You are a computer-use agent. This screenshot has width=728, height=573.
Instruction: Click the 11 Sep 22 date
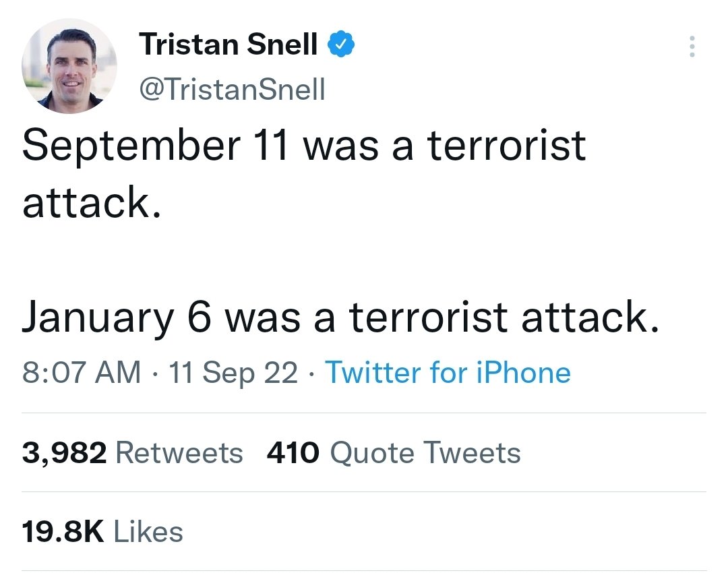coord(233,372)
